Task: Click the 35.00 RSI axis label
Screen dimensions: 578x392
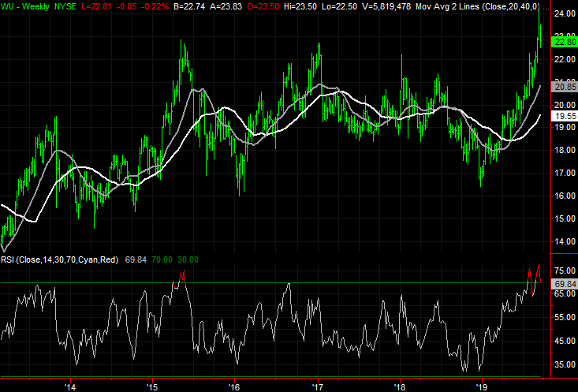Action: pos(562,365)
